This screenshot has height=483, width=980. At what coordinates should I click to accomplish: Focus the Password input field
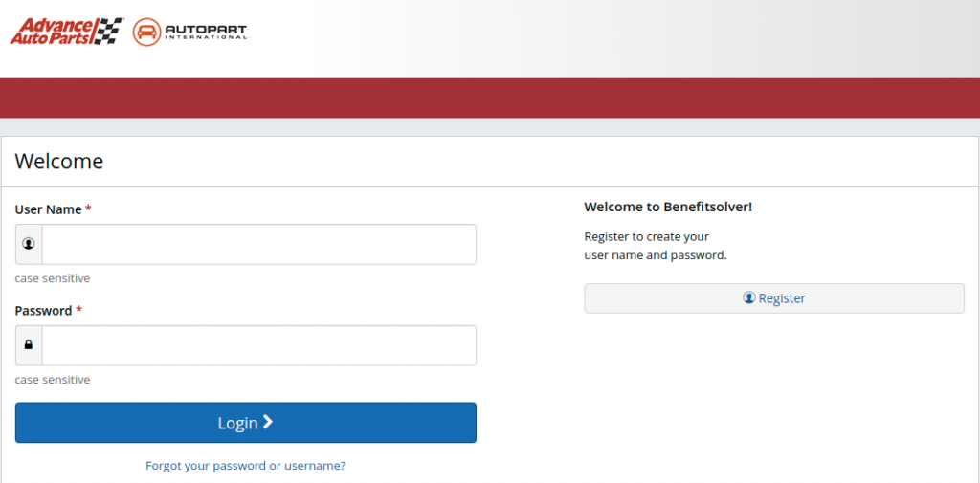click(258, 345)
